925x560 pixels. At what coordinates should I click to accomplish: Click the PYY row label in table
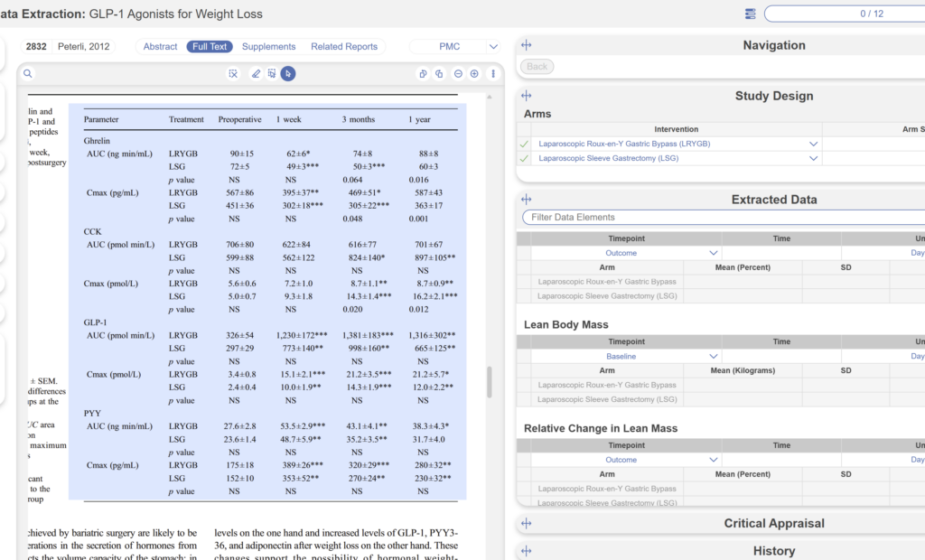(92, 414)
